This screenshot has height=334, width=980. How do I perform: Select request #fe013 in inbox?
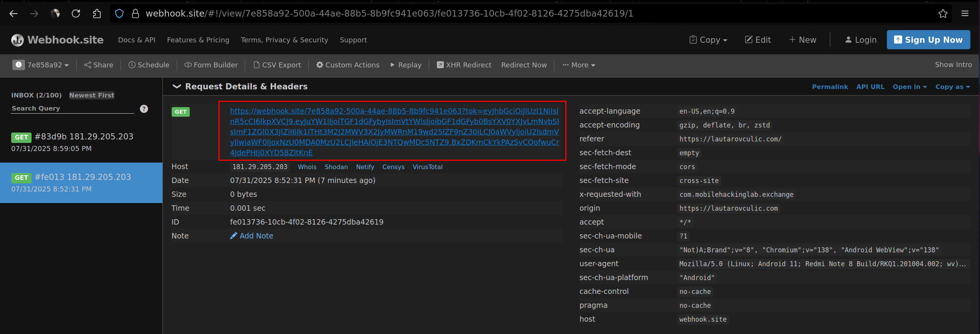(x=81, y=183)
